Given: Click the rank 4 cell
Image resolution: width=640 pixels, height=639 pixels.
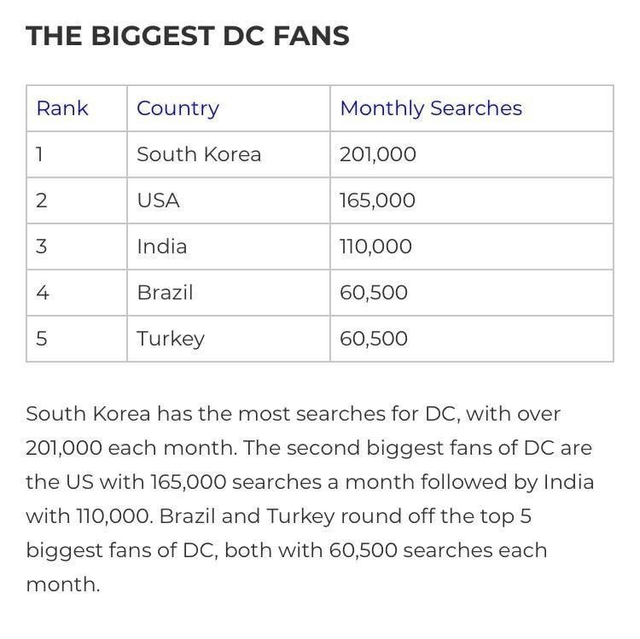Looking at the screenshot, I should tap(41, 292).
